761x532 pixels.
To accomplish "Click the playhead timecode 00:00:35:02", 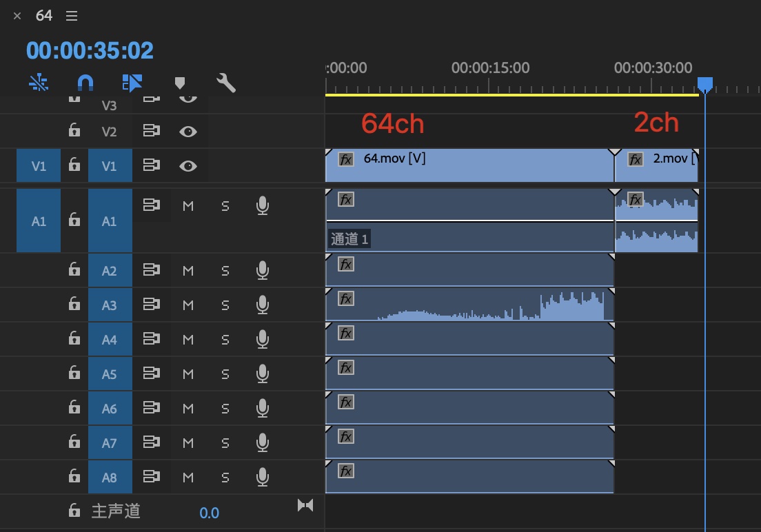I will point(90,50).
